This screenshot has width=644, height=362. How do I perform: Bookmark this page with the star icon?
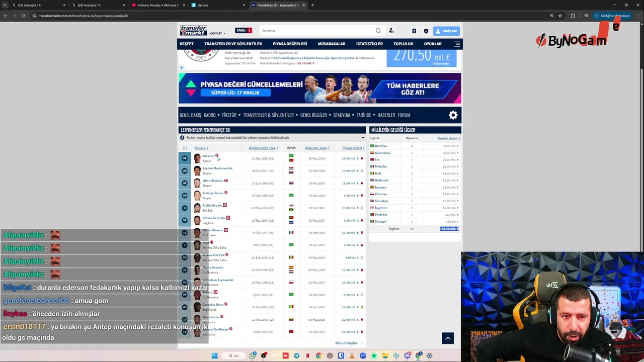[560, 16]
